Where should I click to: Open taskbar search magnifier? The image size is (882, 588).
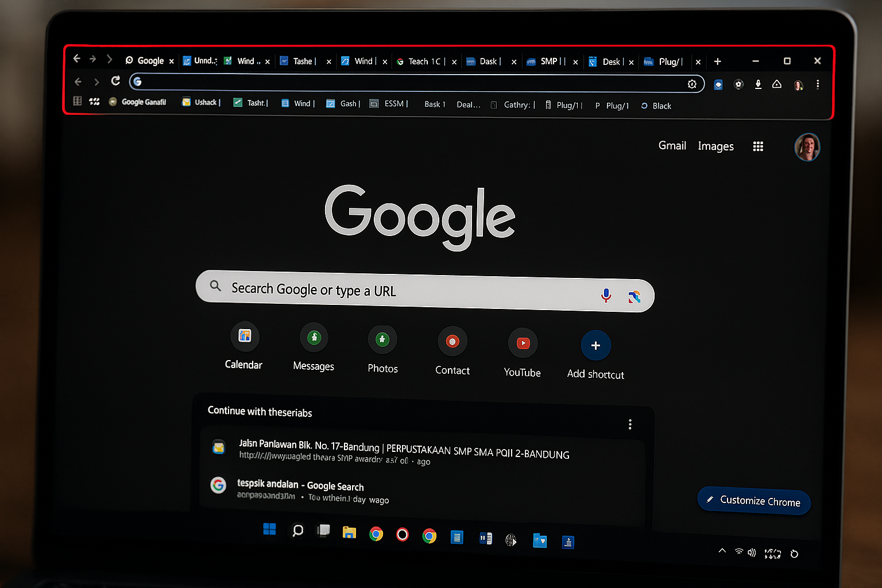(x=297, y=530)
